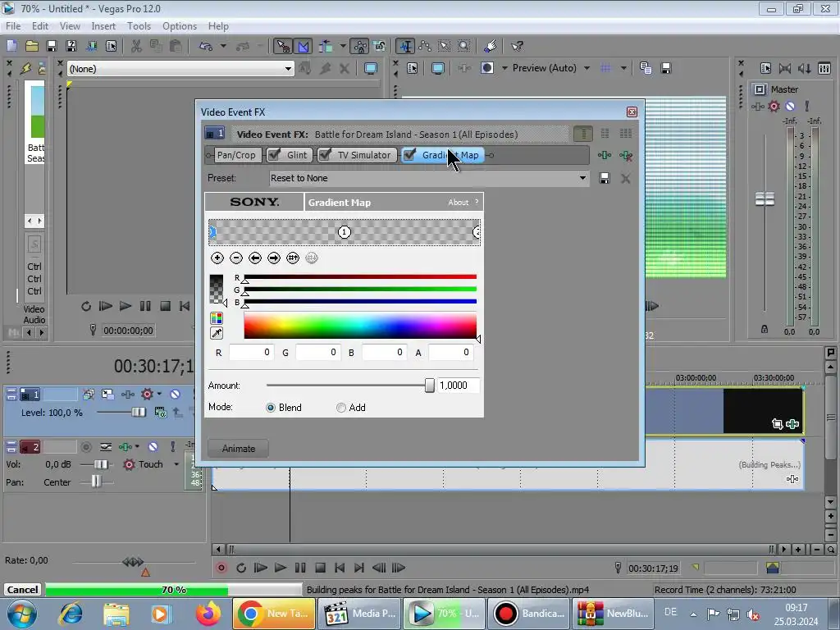Open the preview overlays grid dropdown arrow
Screen dimensions: 840x630
click(623, 68)
